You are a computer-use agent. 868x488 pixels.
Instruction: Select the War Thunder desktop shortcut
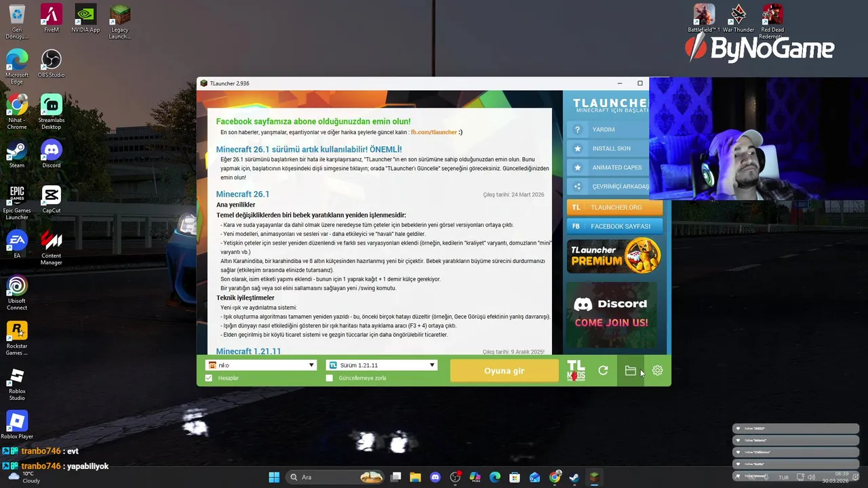pyautogui.click(x=738, y=19)
